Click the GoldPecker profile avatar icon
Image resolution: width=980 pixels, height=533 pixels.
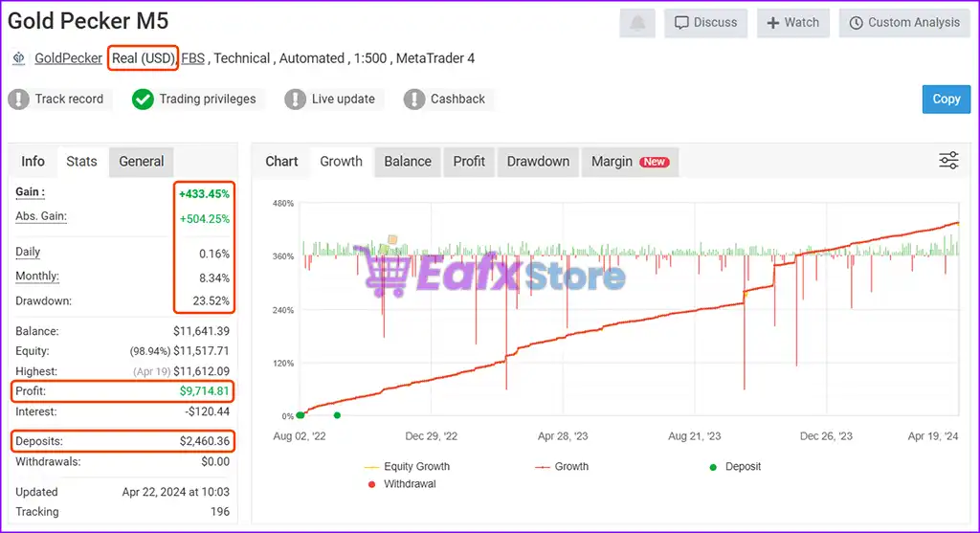(19, 58)
